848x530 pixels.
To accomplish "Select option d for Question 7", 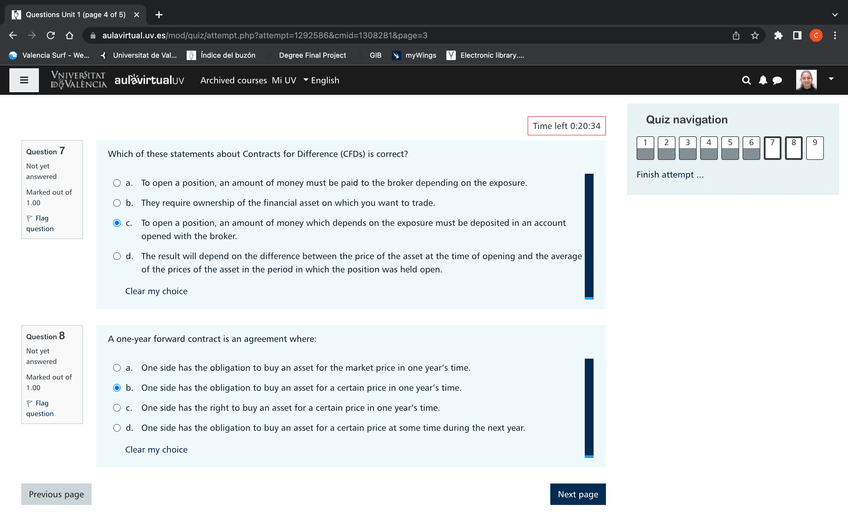I will point(117,256).
